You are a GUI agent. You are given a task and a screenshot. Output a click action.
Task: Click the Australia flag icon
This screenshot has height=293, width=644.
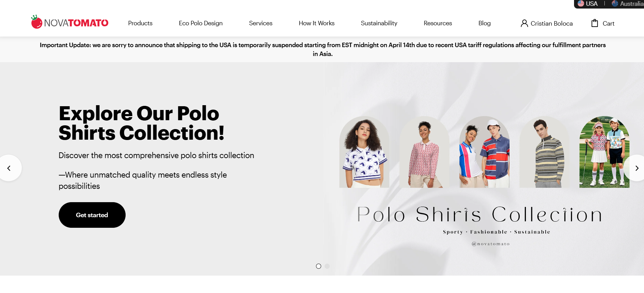[x=615, y=4]
